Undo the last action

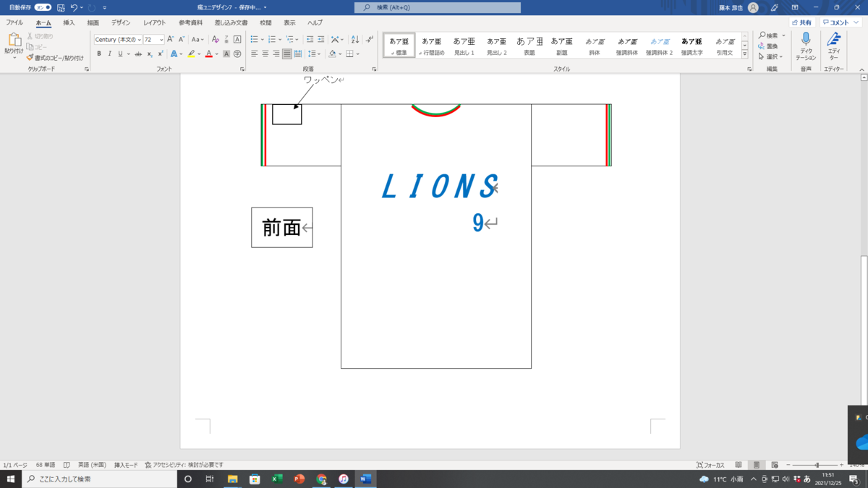[x=74, y=7]
